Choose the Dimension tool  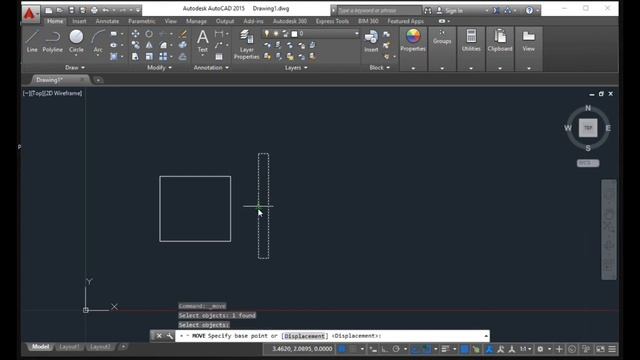219,34
